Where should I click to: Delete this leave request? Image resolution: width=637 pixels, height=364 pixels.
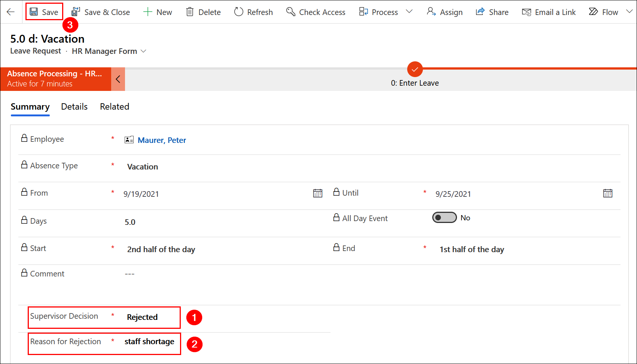pos(203,12)
